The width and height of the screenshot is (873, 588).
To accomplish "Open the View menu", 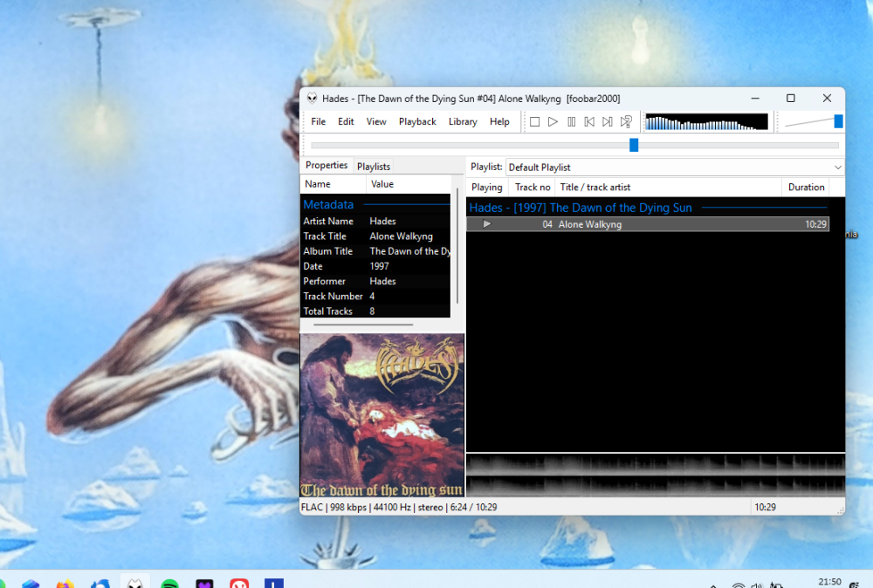I will (376, 122).
